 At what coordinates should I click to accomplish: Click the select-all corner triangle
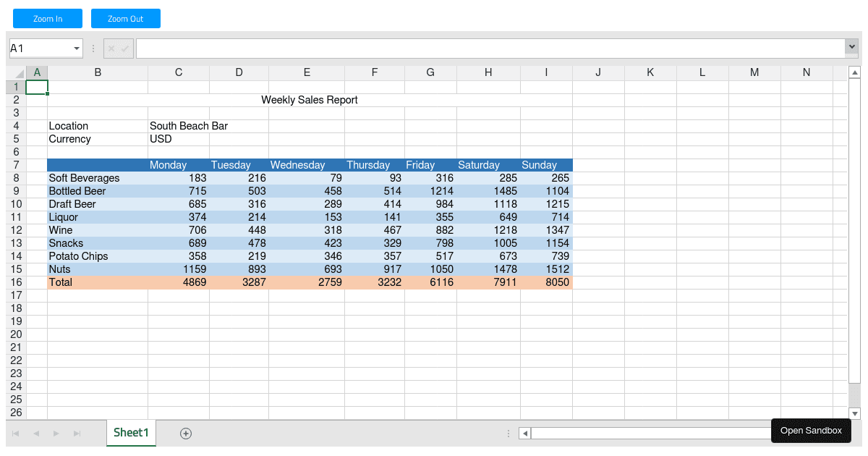[x=20, y=73]
